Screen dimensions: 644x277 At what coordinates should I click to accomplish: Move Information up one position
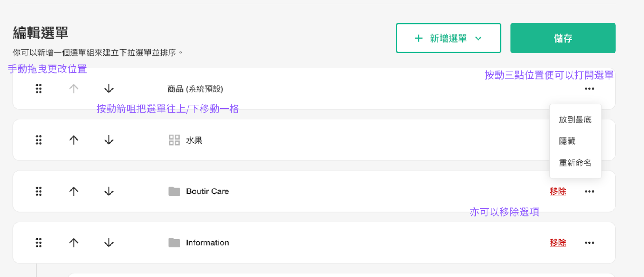click(x=74, y=243)
